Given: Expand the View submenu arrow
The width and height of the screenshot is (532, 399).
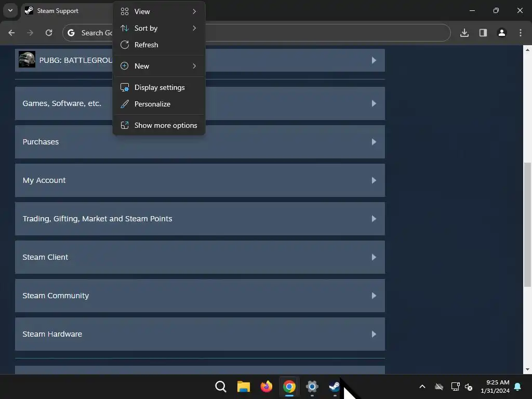Looking at the screenshot, I should pyautogui.click(x=194, y=11).
